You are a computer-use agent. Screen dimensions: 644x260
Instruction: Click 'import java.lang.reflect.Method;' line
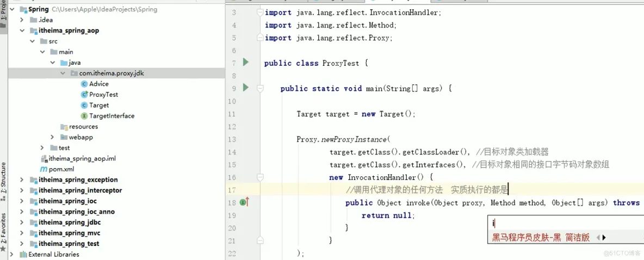pos(331,25)
